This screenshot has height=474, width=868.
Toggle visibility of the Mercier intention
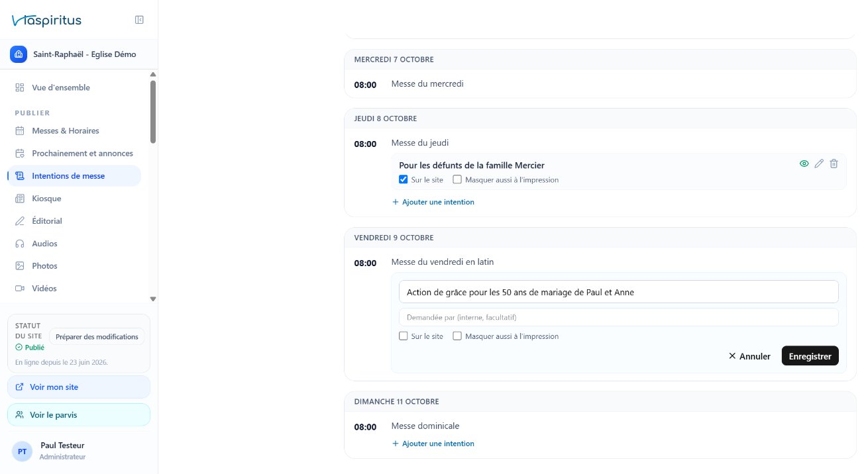[804, 164]
